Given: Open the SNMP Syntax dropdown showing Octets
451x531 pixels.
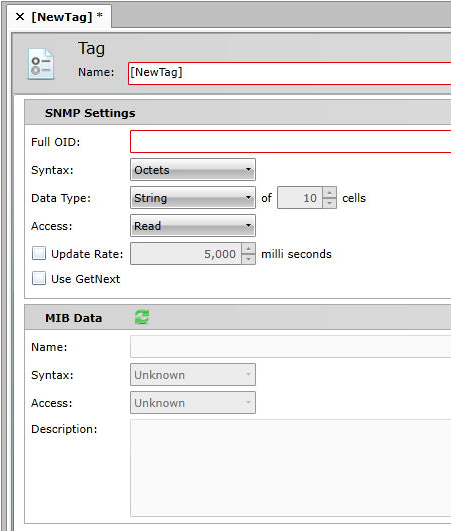Looking at the screenshot, I should coord(193,170).
